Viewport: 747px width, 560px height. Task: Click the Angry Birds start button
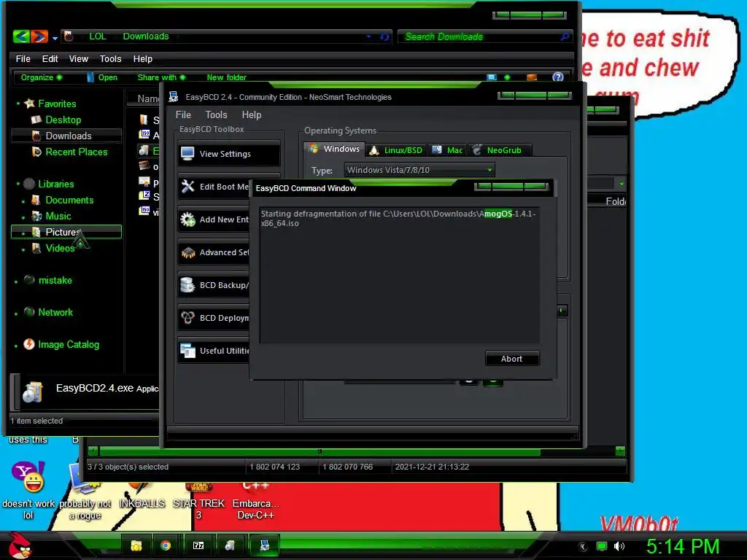[19, 545]
